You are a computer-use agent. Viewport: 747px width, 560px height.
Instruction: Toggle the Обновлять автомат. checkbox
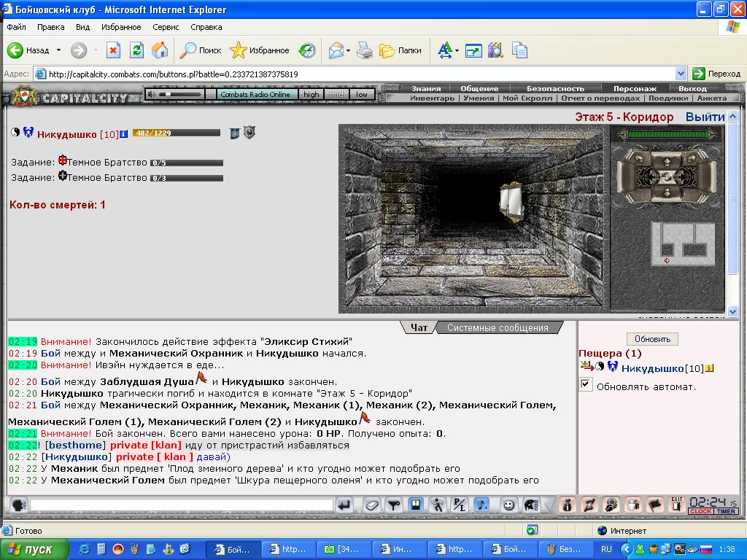tap(586, 384)
